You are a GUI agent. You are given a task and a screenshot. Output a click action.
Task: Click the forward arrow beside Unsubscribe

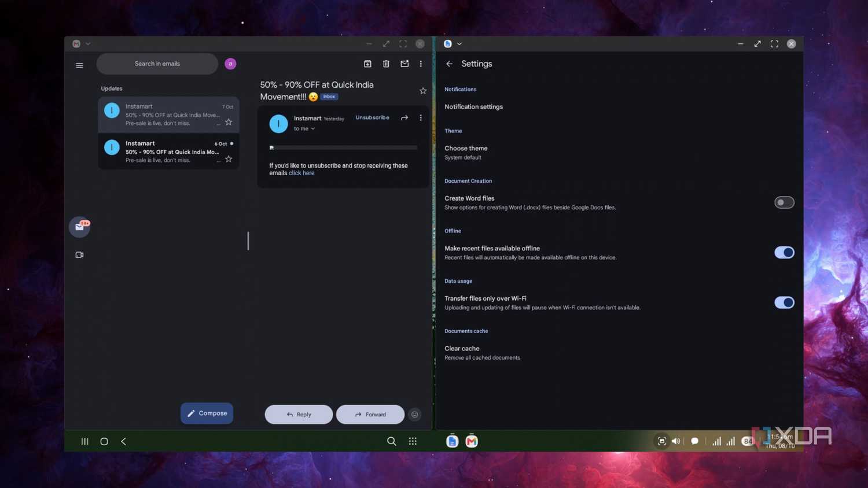[x=404, y=117]
